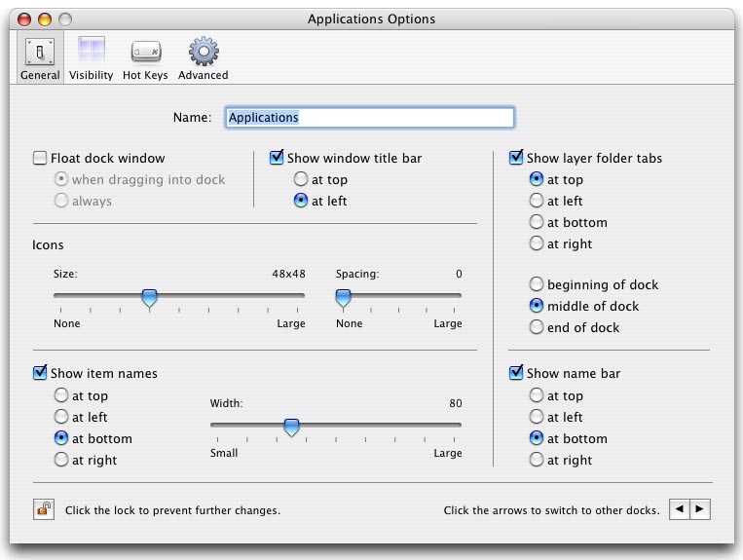
Task: Set layer folder tabs at left
Action: tap(536, 201)
